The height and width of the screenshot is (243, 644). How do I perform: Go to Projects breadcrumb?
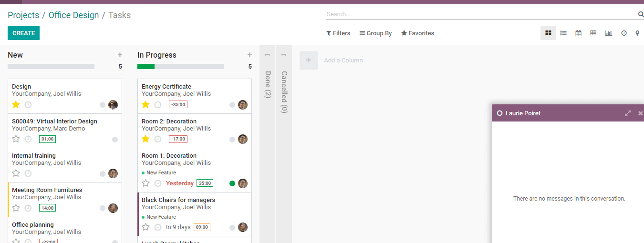click(23, 15)
